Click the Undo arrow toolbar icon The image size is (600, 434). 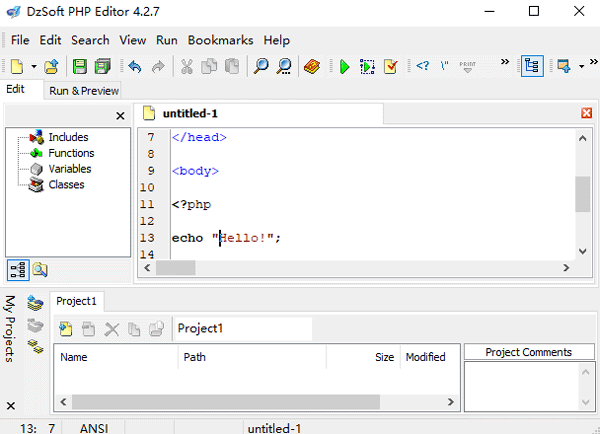[x=134, y=67]
